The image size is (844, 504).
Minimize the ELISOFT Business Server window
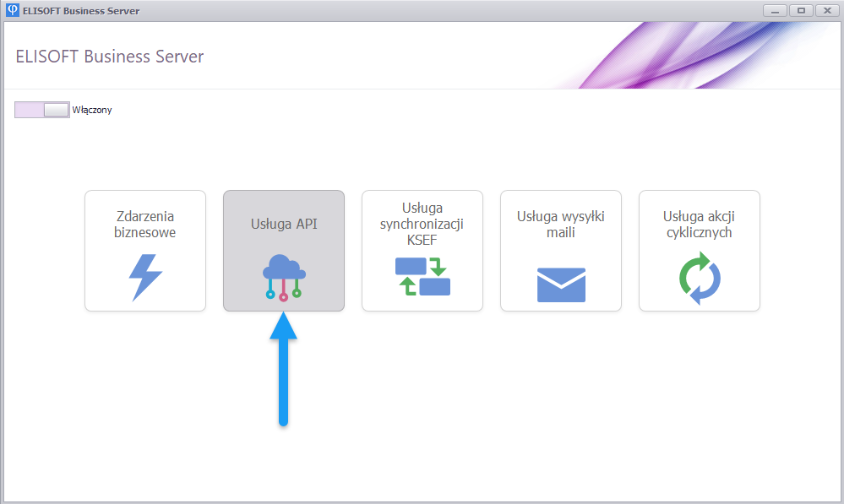[776, 10]
